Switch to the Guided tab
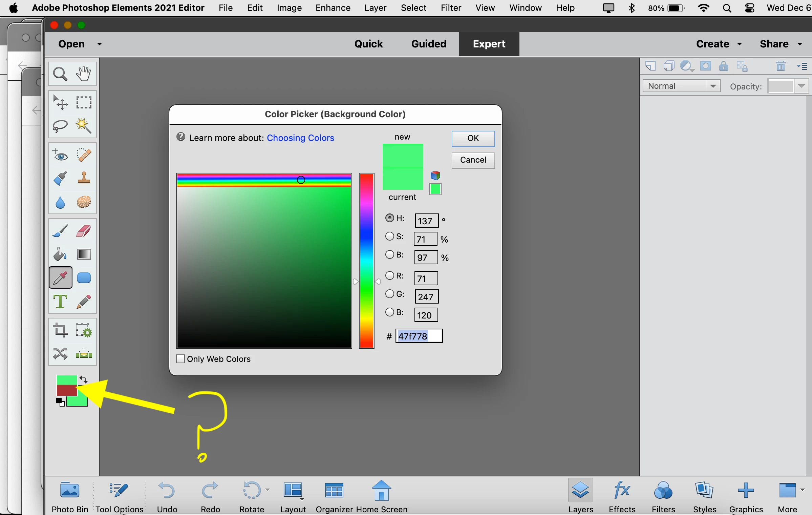 429,44
